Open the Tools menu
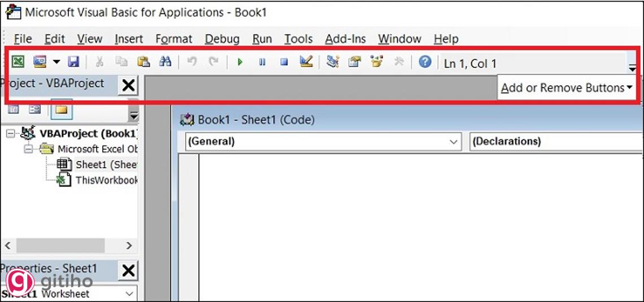Screen dimensions: 644x302 [x=299, y=39]
